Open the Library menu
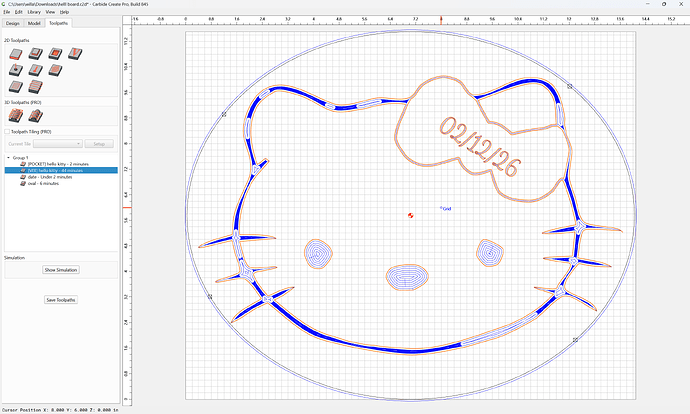The image size is (690, 414). pos(34,12)
